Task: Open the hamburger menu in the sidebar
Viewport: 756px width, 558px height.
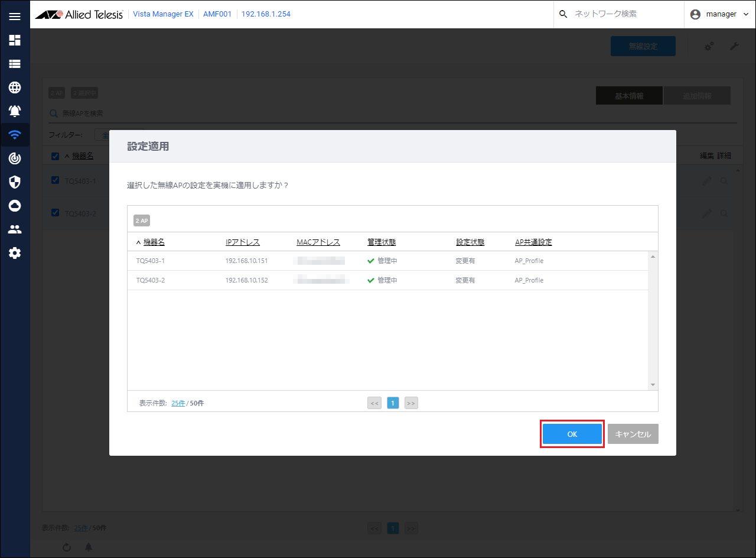Action: coord(15,16)
